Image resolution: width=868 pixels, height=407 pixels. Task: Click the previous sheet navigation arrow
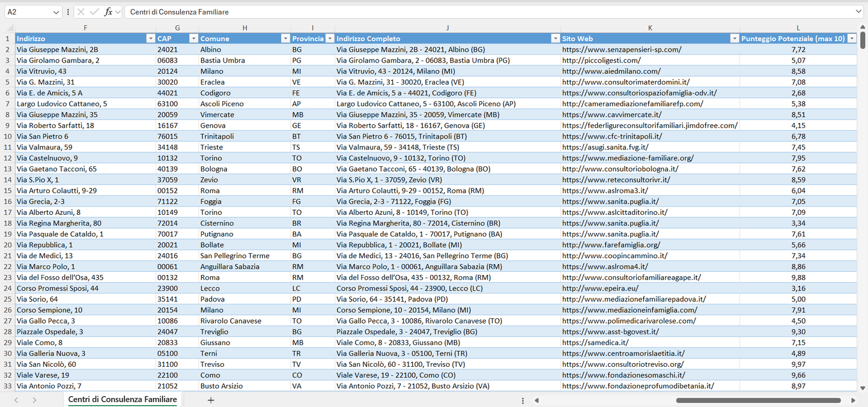point(16,400)
